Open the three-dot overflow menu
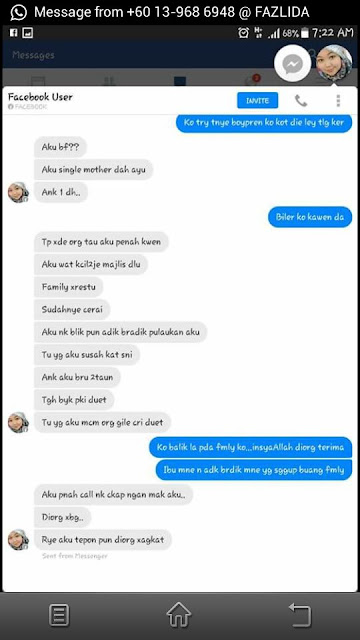Image resolution: width=360 pixels, height=640 pixels. (x=338, y=100)
